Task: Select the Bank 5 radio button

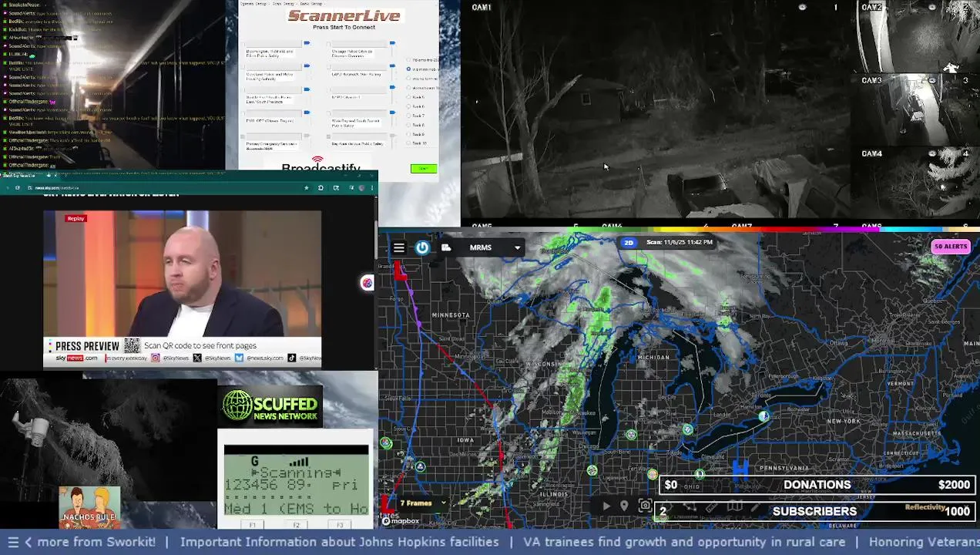Action: pos(408,97)
